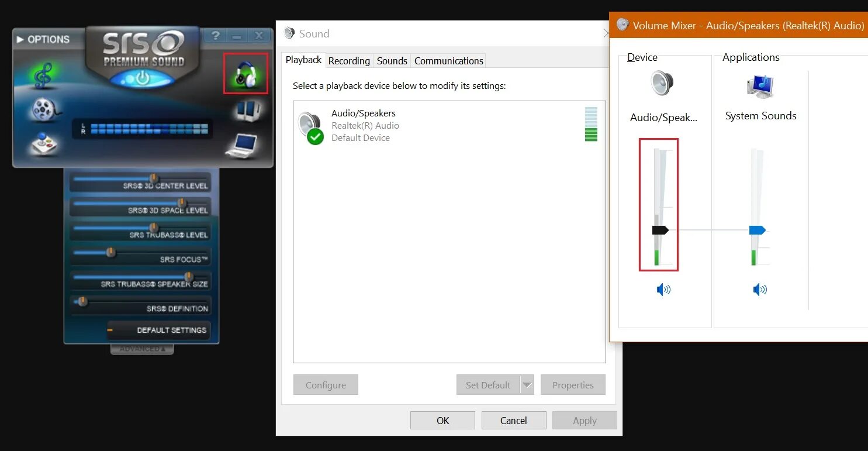The height and width of the screenshot is (451, 868).
Task: Click the Device speaker icon in Volume Mixer
Action: point(662,82)
